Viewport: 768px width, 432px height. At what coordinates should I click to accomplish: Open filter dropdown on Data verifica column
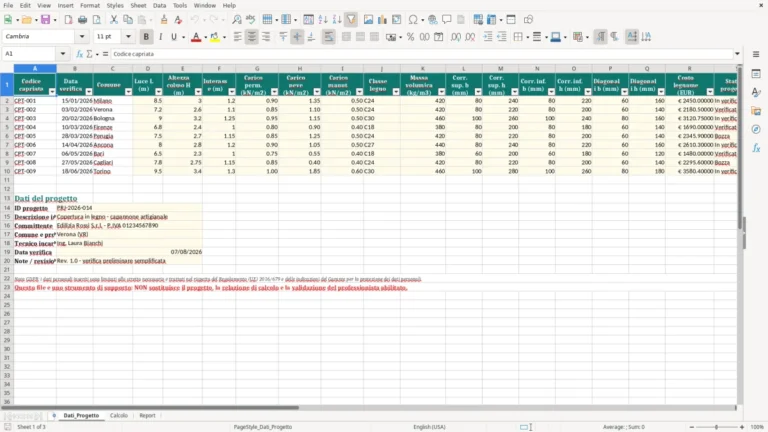click(x=89, y=92)
